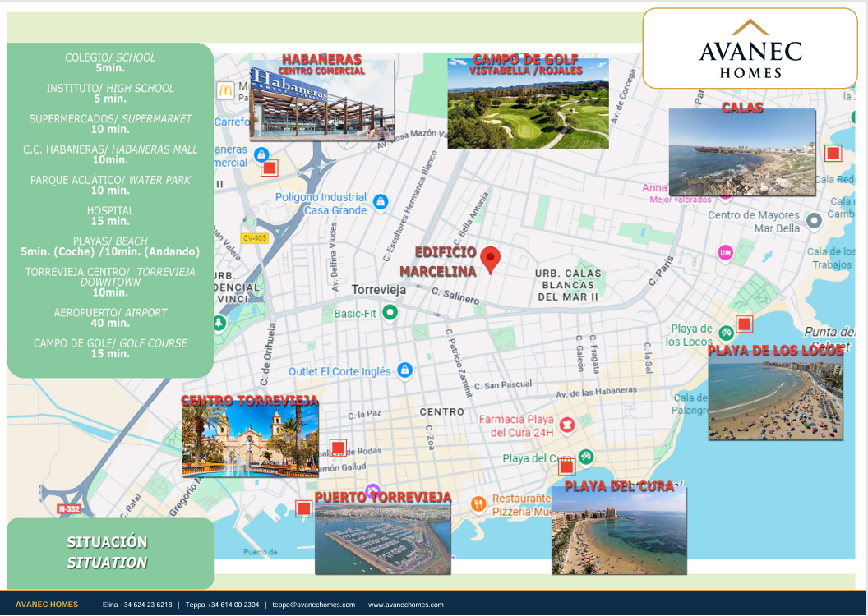Click the red square at Playa de los Locos
This screenshot has width=868, height=616.
click(745, 324)
